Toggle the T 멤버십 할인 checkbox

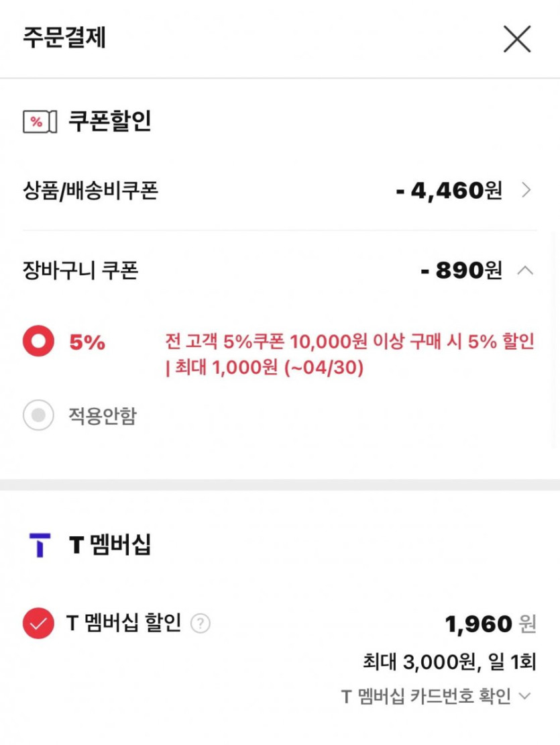pos(38,624)
